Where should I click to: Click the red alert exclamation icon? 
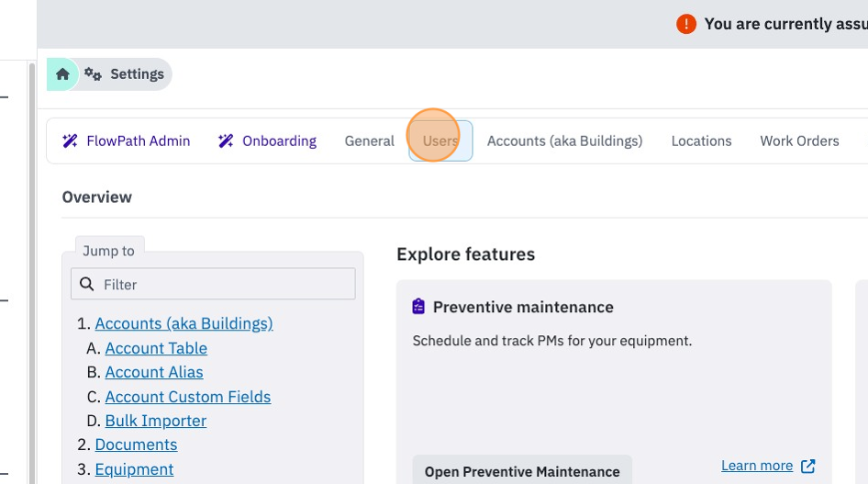point(686,24)
